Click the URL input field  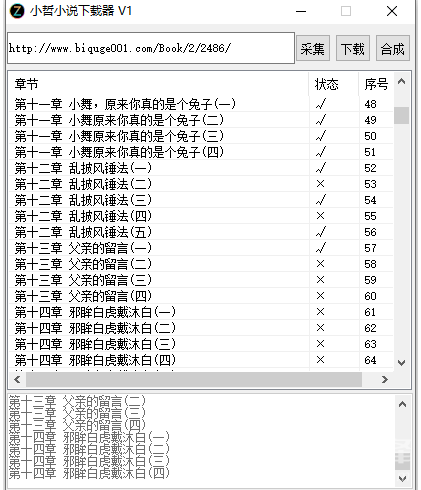[151, 48]
